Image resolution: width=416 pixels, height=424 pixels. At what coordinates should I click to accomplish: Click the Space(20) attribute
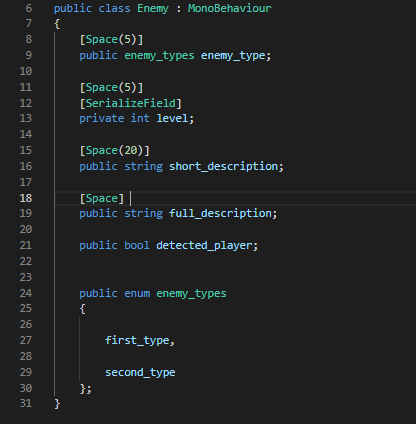pyautogui.click(x=114, y=151)
